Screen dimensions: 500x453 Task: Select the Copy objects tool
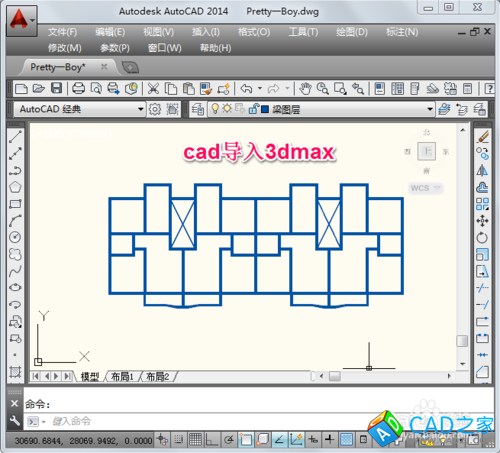coord(482,154)
